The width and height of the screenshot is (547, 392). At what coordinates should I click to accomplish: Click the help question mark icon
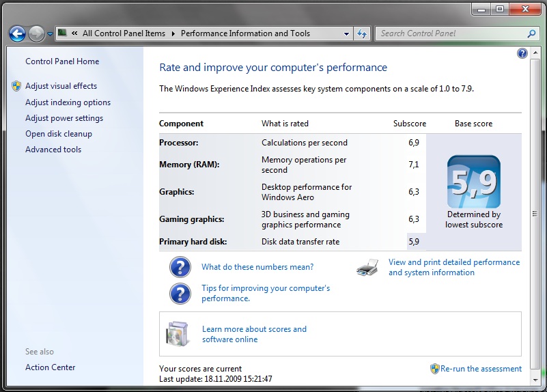point(522,53)
